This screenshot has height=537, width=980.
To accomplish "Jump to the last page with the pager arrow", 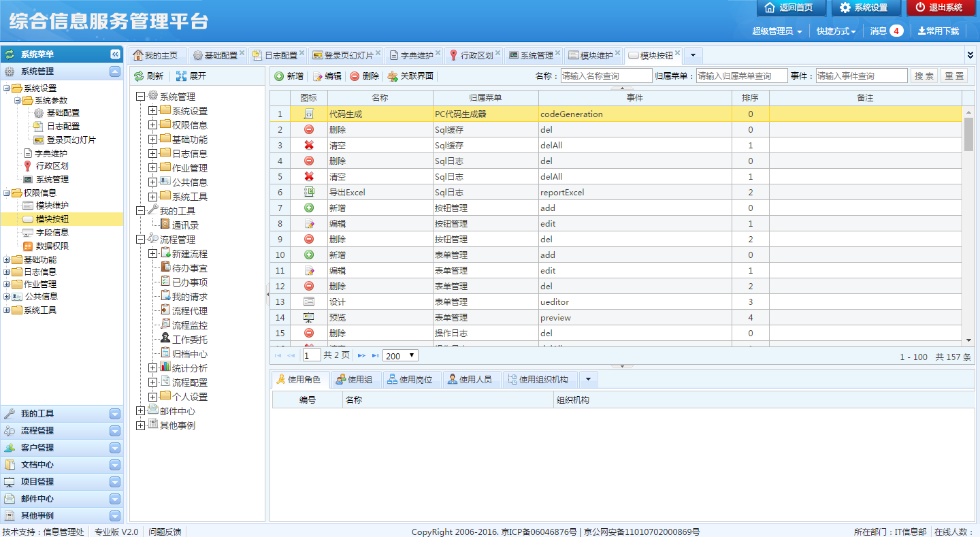I will [375, 355].
